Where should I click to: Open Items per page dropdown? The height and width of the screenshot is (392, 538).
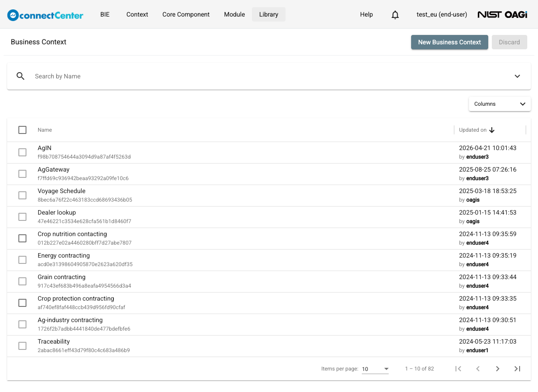click(x=375, y=369)
